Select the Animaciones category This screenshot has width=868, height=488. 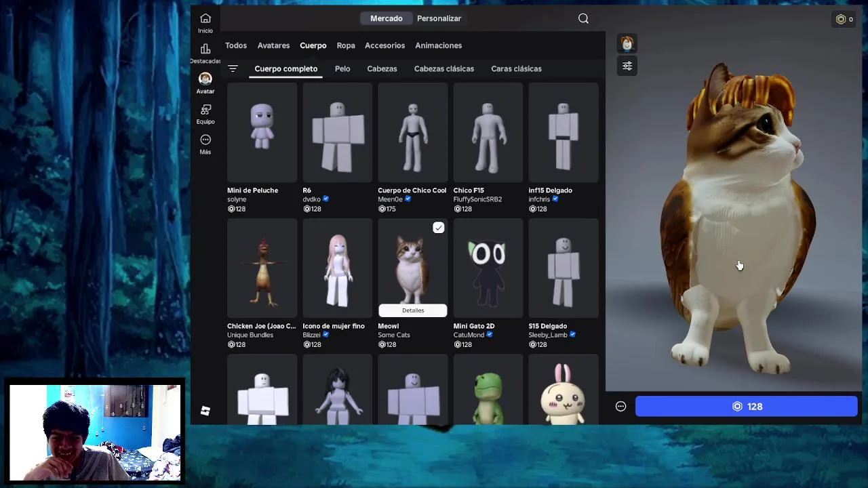pyautogui.click(x=438, y=45)
